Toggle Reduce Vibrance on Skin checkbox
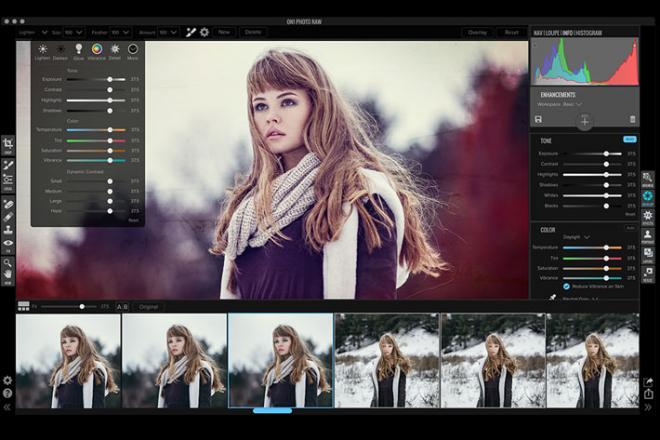Image resolution: width=660 pixels, height=440 pixels. point(567,286)
